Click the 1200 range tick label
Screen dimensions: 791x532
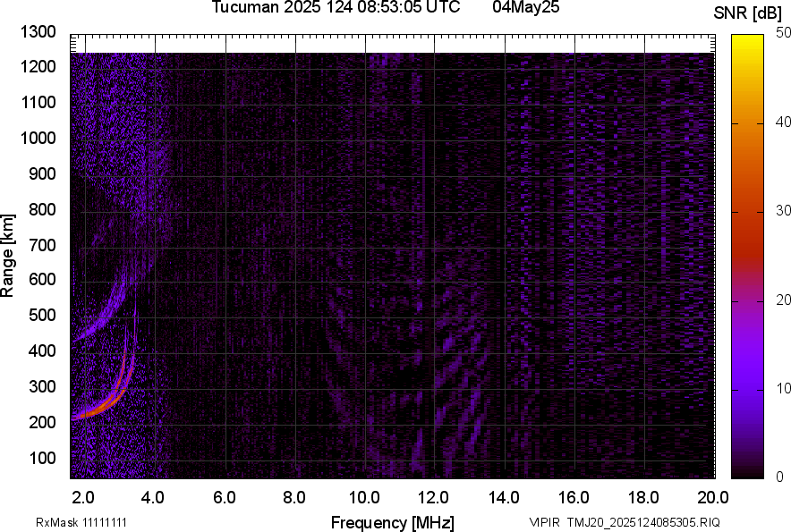click(38, 66)
